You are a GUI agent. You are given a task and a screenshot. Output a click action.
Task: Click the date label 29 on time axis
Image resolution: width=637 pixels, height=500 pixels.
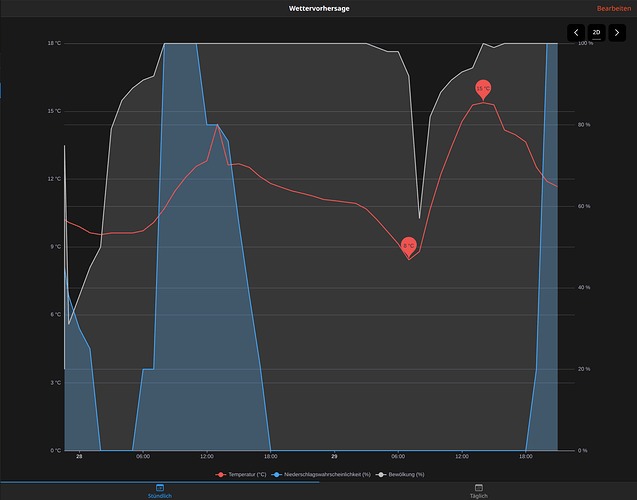(x=334, y=457)
